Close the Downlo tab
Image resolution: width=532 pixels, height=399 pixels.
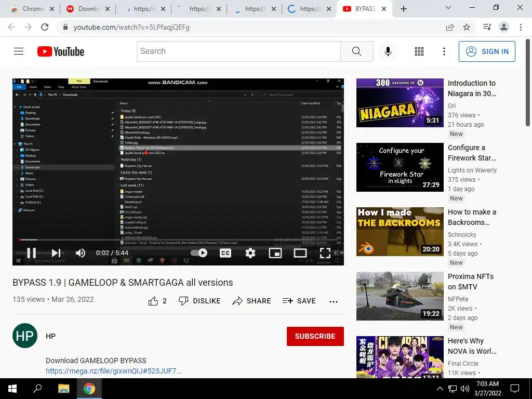coord(108,9)
